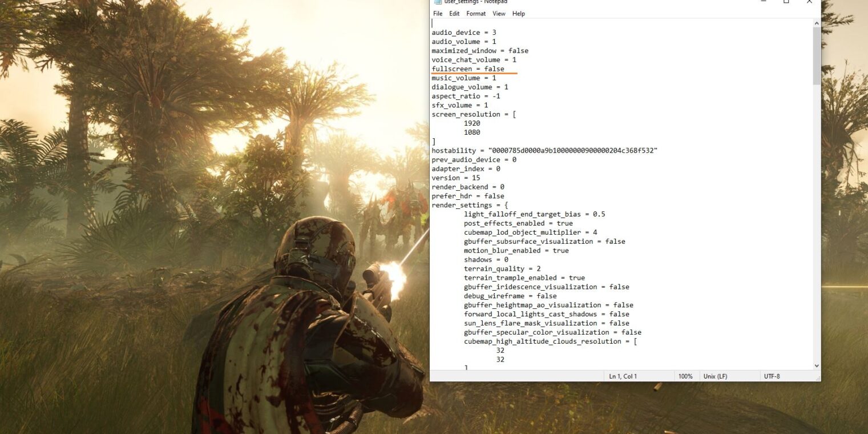Open the Help menu in Notepad

(519, 14)
